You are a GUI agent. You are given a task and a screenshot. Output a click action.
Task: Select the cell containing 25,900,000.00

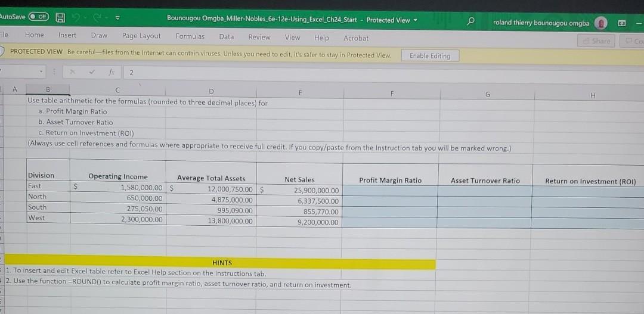(299, 191)
